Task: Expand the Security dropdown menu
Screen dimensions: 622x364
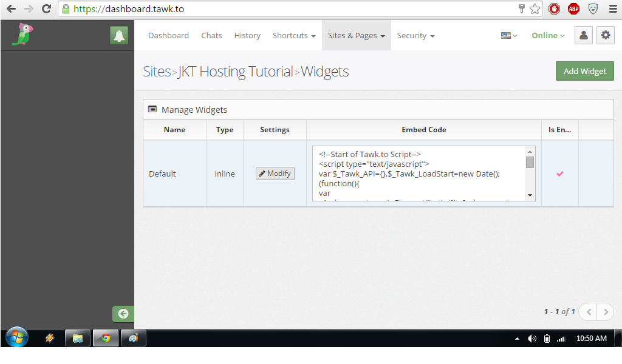Action: (x=415, y=36)
